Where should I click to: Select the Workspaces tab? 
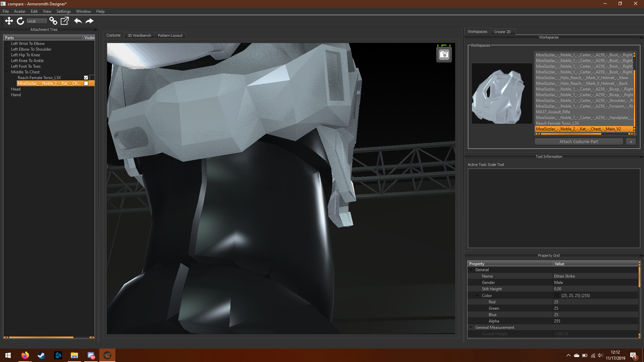click(477, 32)
